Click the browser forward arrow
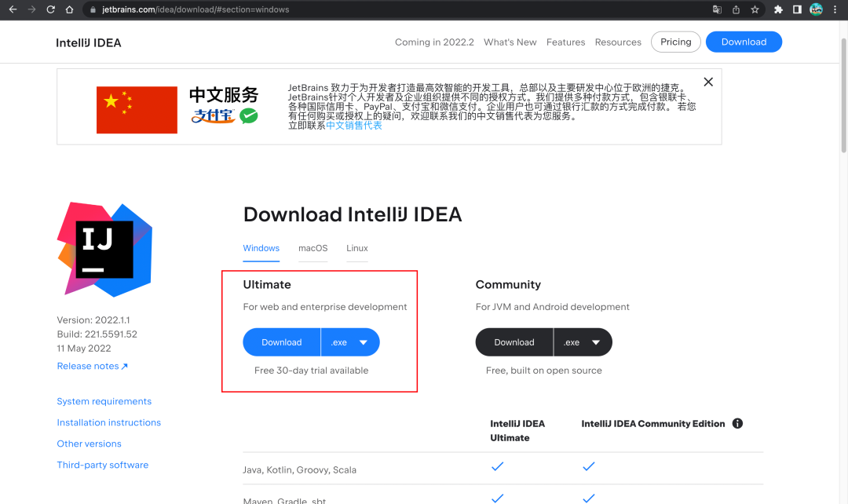 (32, 9)
